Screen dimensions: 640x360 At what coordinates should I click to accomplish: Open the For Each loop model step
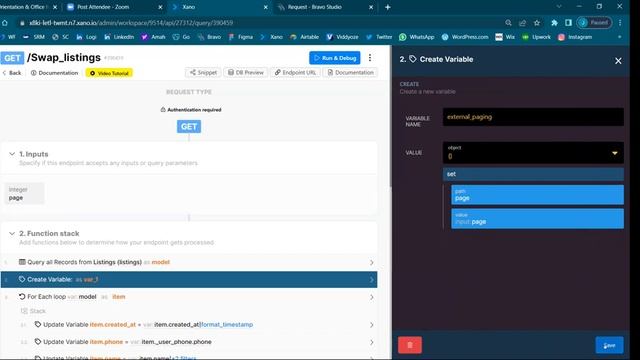[189, 297]
